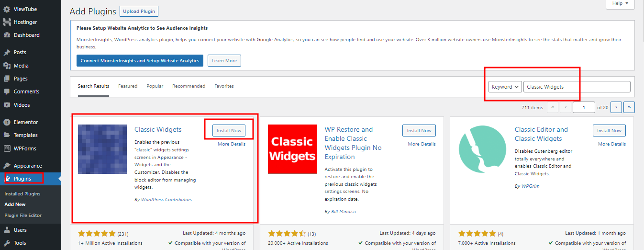Click the Elementor logo icon
This screenshot has width=644, height=250.
pyautogui.click(x=7, y=122)
